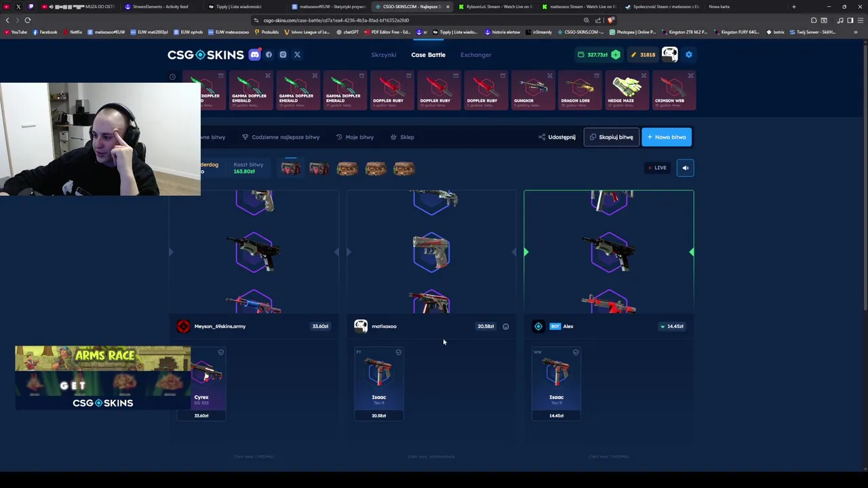Open matixoxoo player avatar

pos(361,326)
